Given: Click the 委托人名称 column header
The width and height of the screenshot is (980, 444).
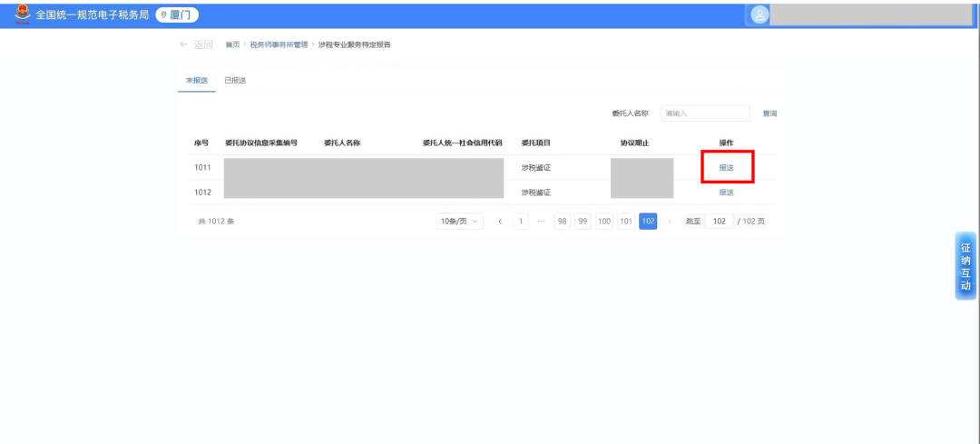Looking at the screenshot, I should tap(342, 143).
